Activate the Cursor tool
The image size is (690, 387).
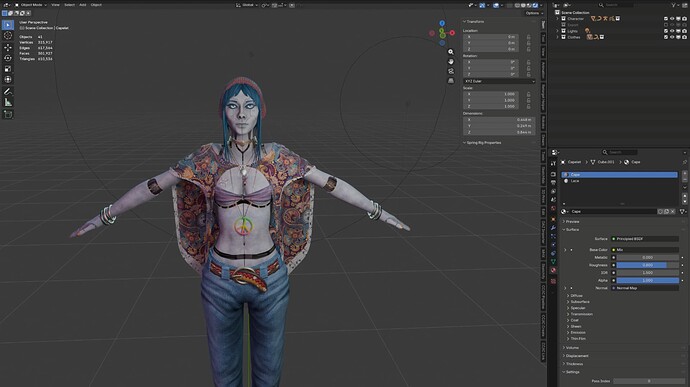pos(8,36)
